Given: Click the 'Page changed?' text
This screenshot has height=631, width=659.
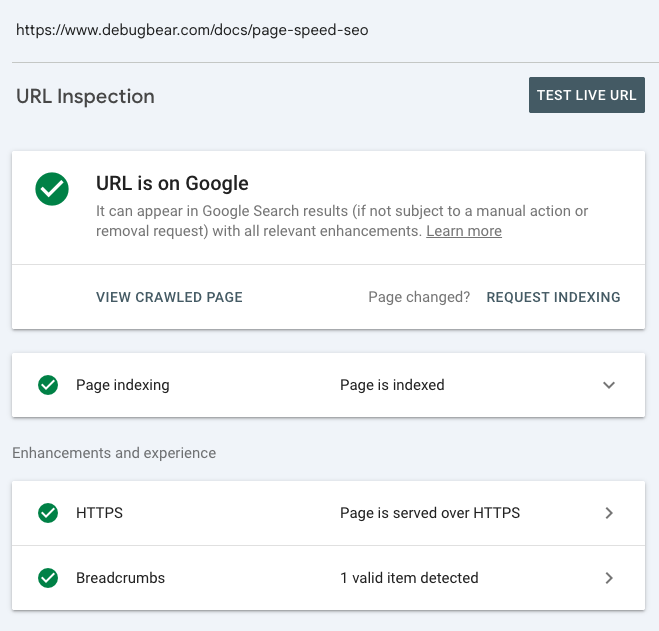Looking at the screenshot, I should pos(419,297).
